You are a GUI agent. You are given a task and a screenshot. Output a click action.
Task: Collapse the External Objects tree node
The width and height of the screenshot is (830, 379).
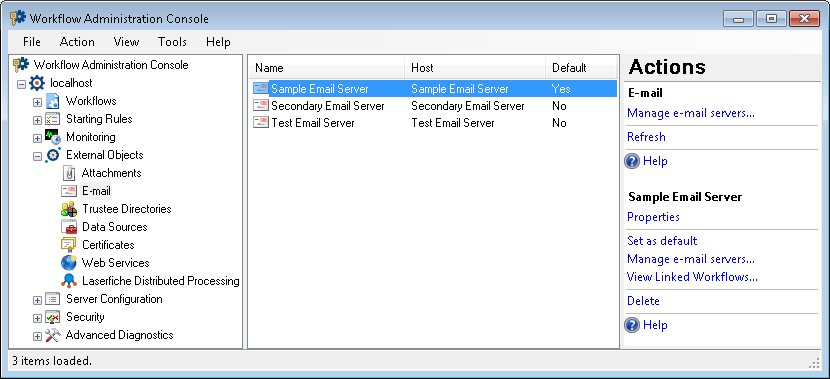click(x=37, y=156)
